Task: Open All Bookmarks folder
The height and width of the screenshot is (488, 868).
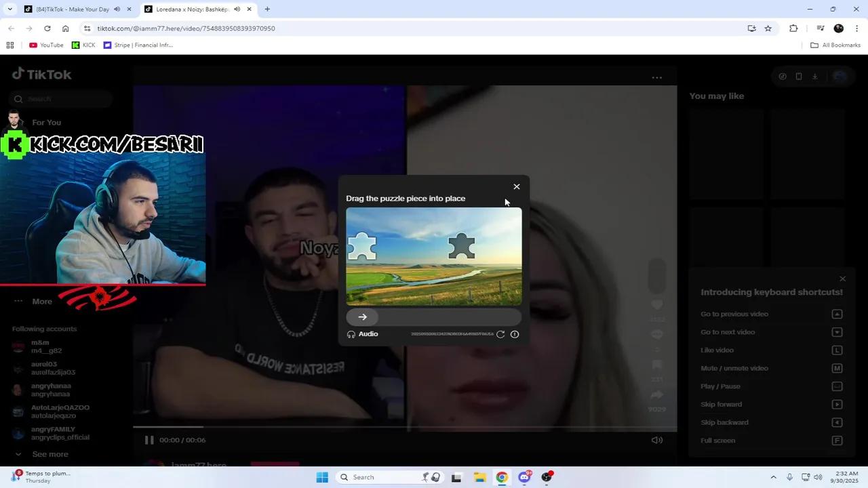Action: [x=835, y=45]
